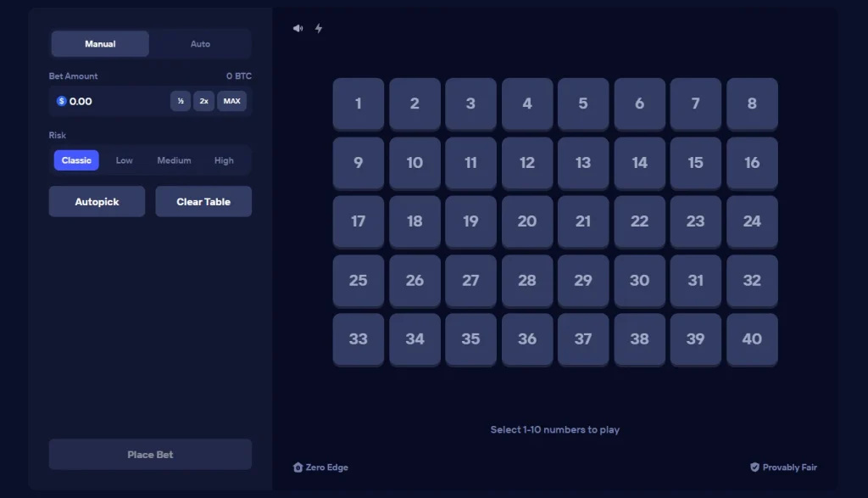Double the bet with the 2x button
The image size is (868, 498).
point(203,101)
